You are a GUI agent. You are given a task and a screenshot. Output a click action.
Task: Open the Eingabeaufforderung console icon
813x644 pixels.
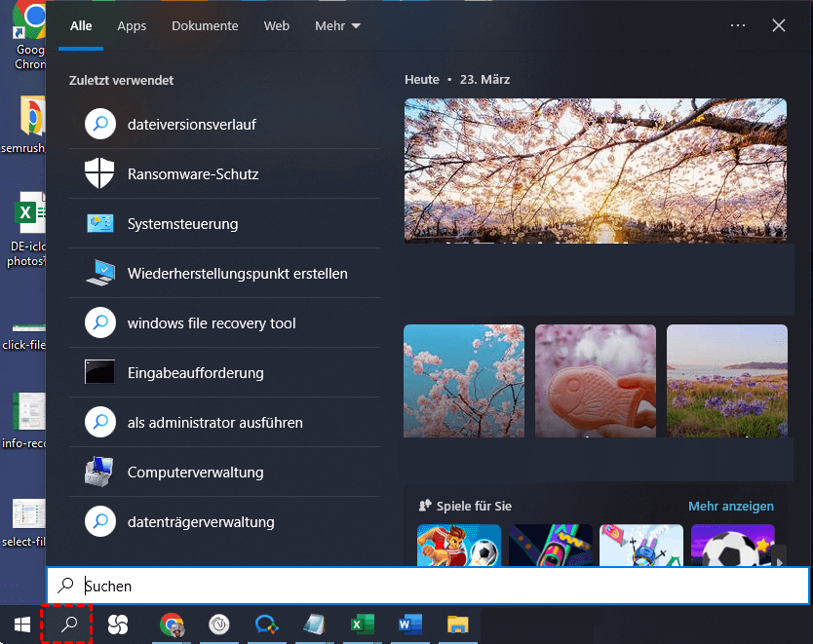[100, 372]
